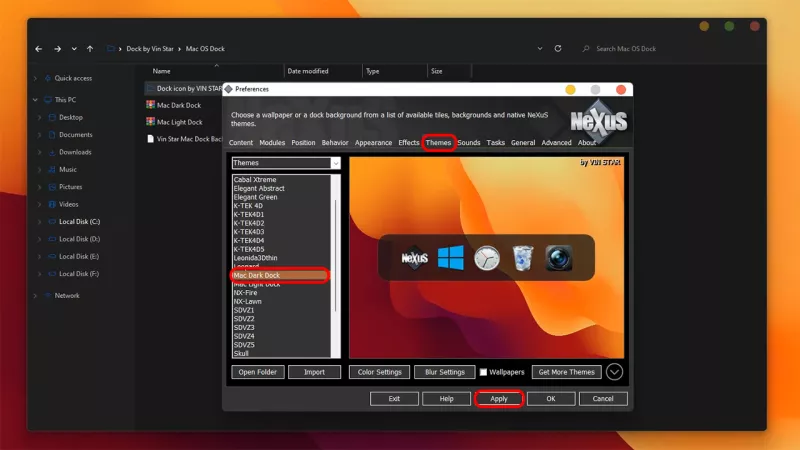The image size is (800, 450).
Task: Click the Pictures folder icon in sidebar
Action: click(x=52, y=187)
